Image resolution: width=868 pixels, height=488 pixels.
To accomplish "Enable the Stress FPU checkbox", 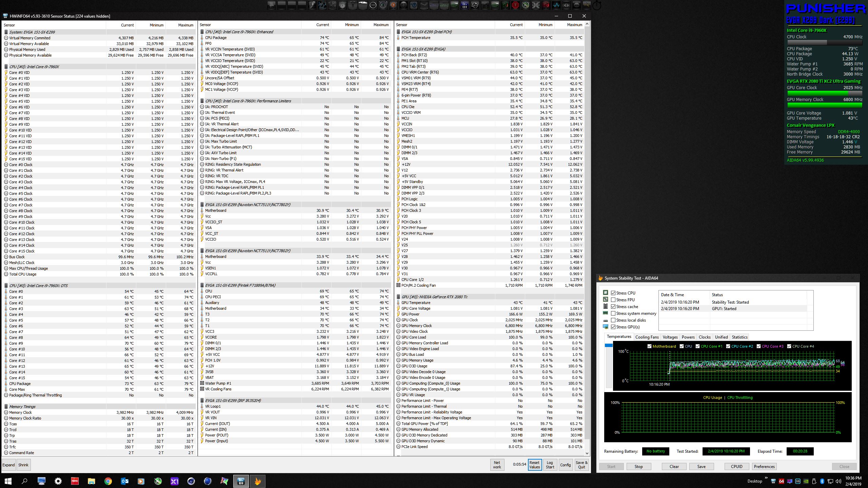I will tap(613, 300).
